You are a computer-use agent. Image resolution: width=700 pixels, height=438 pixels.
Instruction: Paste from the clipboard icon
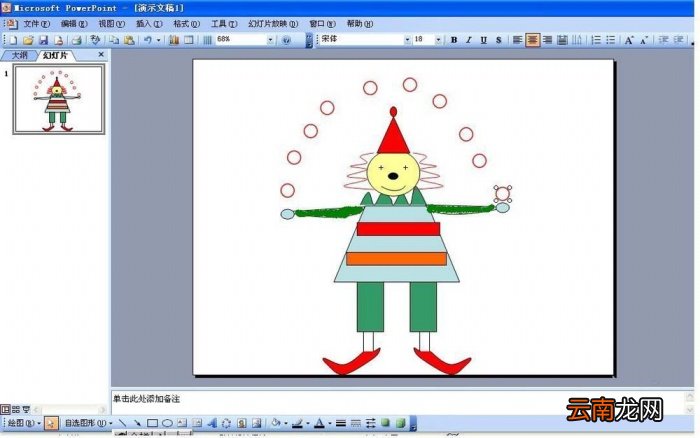[x=129, y=40]
